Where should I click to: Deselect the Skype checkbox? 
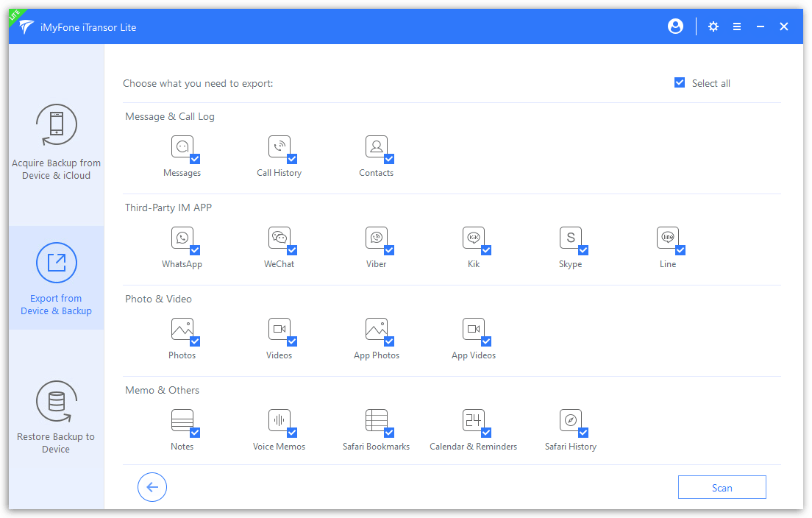(583, 250)
